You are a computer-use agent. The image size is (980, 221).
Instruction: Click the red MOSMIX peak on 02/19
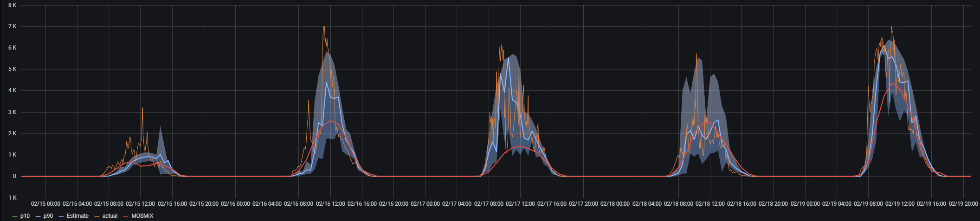892,83
